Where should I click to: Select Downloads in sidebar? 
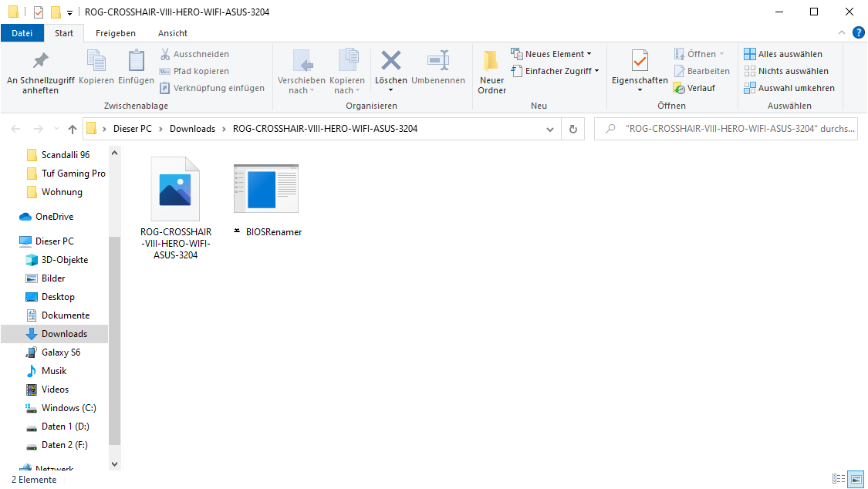pyautogui.click(x=54, y=333)
